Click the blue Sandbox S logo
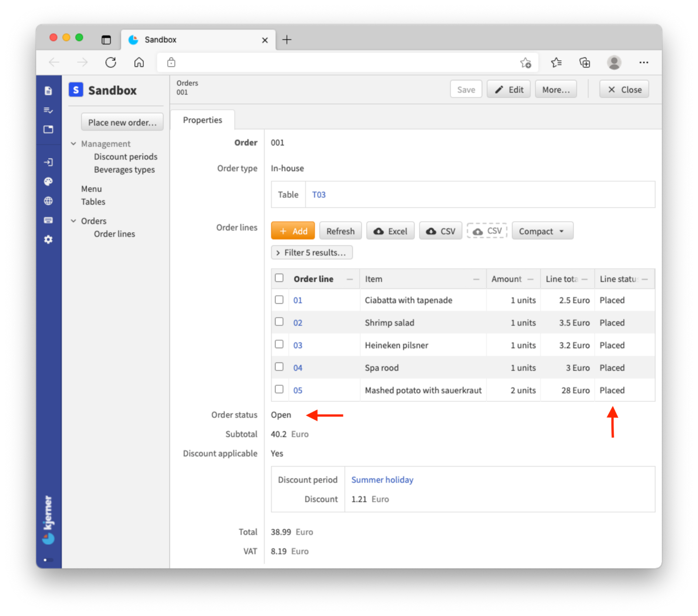The width and height of the screenshot is (698, 616). (76, 90)
